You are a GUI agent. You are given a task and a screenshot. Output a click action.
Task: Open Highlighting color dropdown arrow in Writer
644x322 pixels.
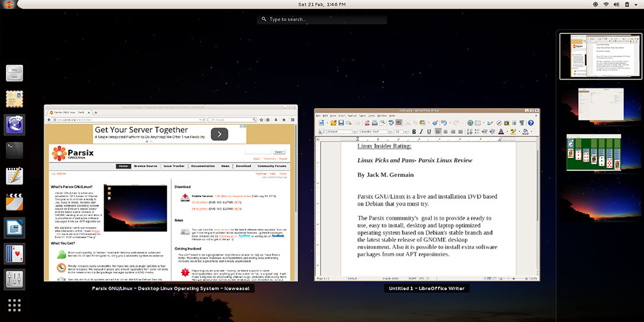519,131
